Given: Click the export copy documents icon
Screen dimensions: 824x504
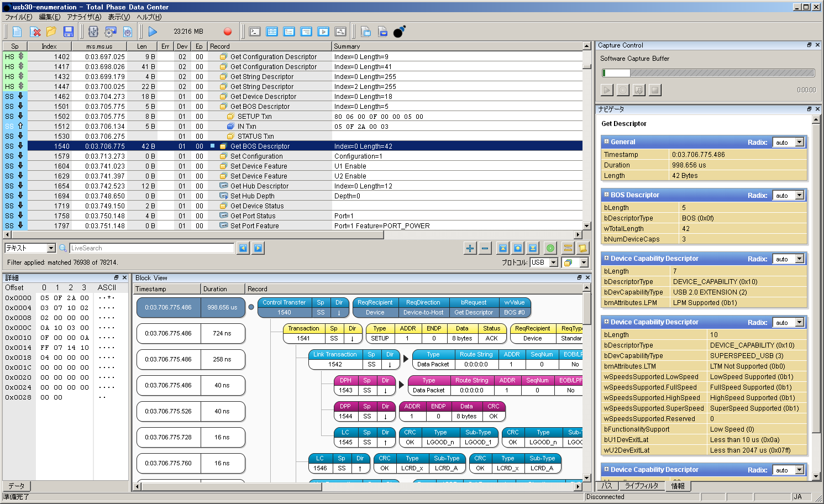Looking at the screenshot, I should tap(365, 32).
